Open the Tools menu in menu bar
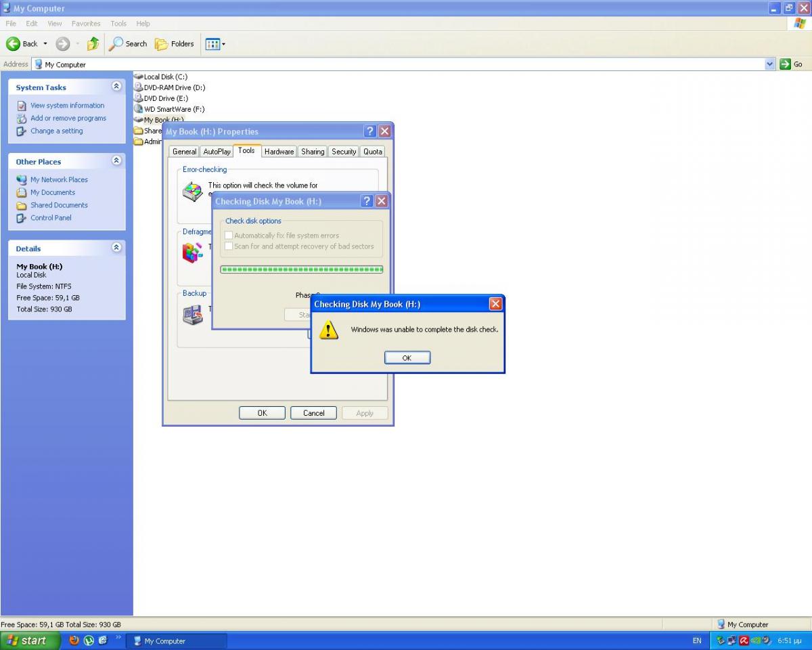The width and height of the screenshot is (812, 650). pyautogui.click(x=118, y=24)
